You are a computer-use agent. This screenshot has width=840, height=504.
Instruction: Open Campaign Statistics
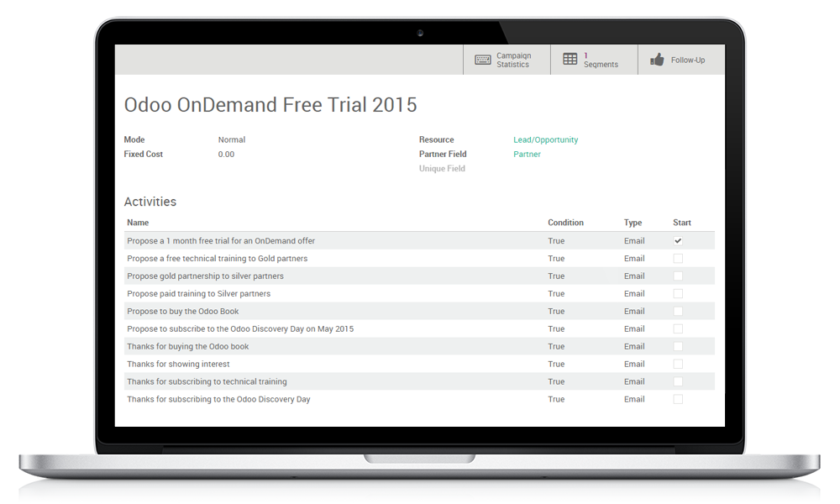(x=507, y=60)
